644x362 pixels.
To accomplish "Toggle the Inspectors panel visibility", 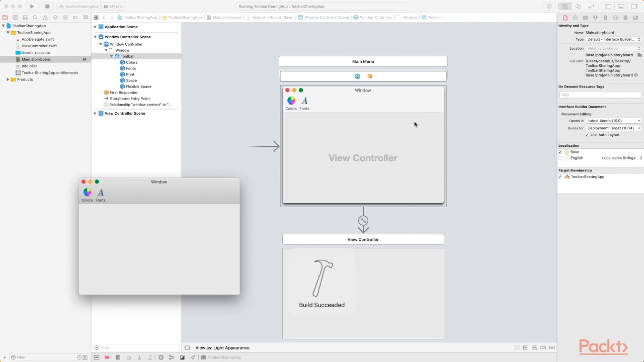I will [634, 7].
